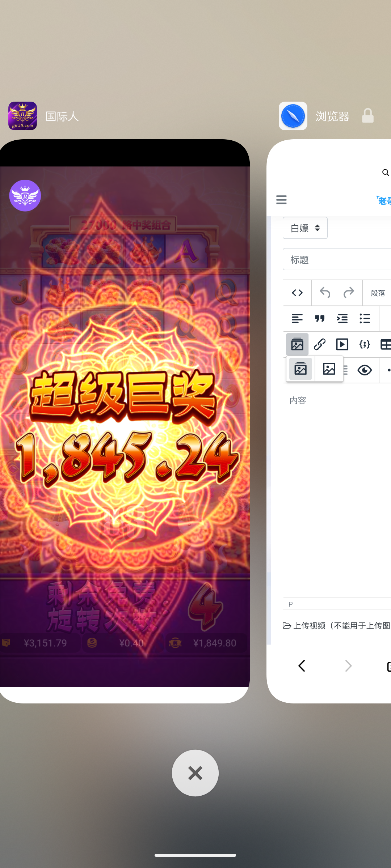Go forward with the browser forward arrow
Image resolution: width=391 pixels, height=868 pixels.
click(x=348, y=666)
